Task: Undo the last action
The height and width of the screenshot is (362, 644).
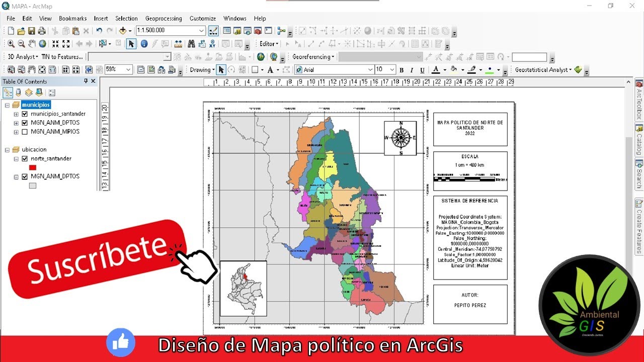Action: (x=99, y=31)
